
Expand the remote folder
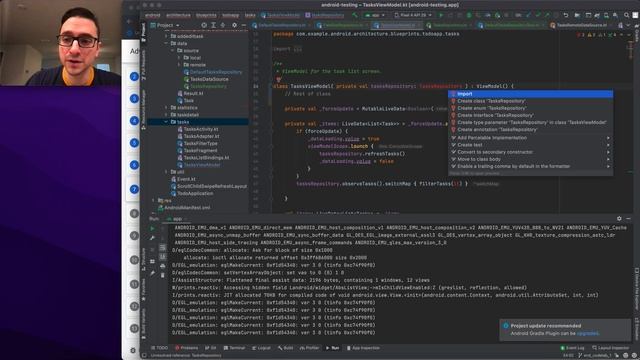click(x=179, y=65)
